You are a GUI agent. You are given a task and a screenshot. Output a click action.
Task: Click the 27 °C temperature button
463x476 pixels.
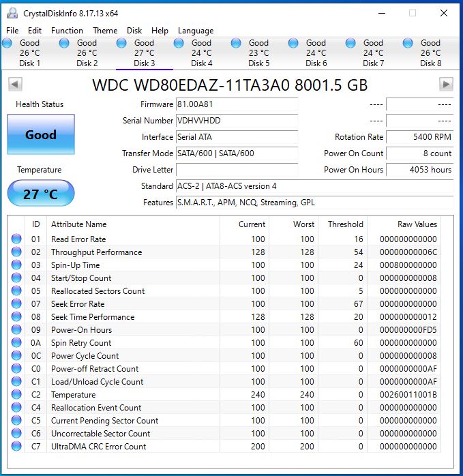tap(41, 194)
